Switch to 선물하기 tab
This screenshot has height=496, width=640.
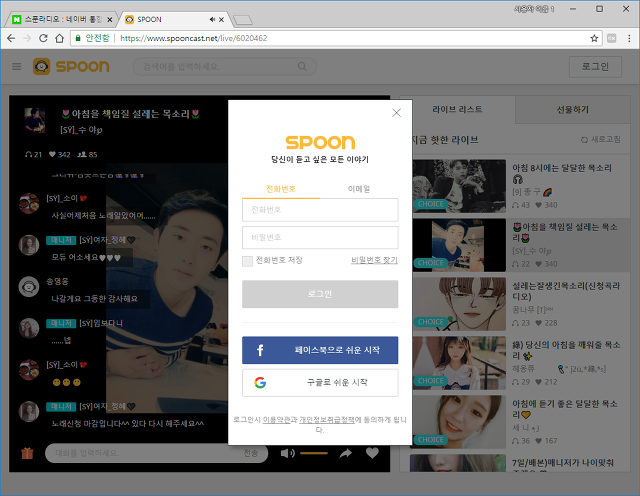573,109
